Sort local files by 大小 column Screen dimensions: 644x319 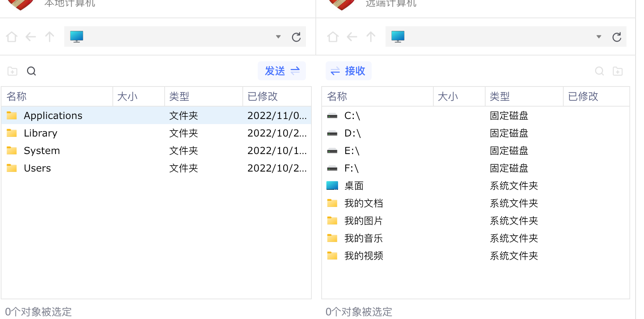click(139, 96)
